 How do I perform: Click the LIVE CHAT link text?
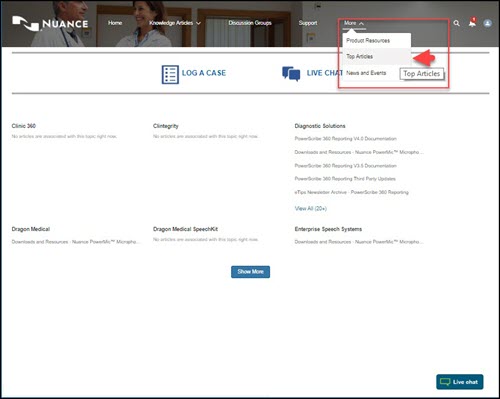click(325, 73)
